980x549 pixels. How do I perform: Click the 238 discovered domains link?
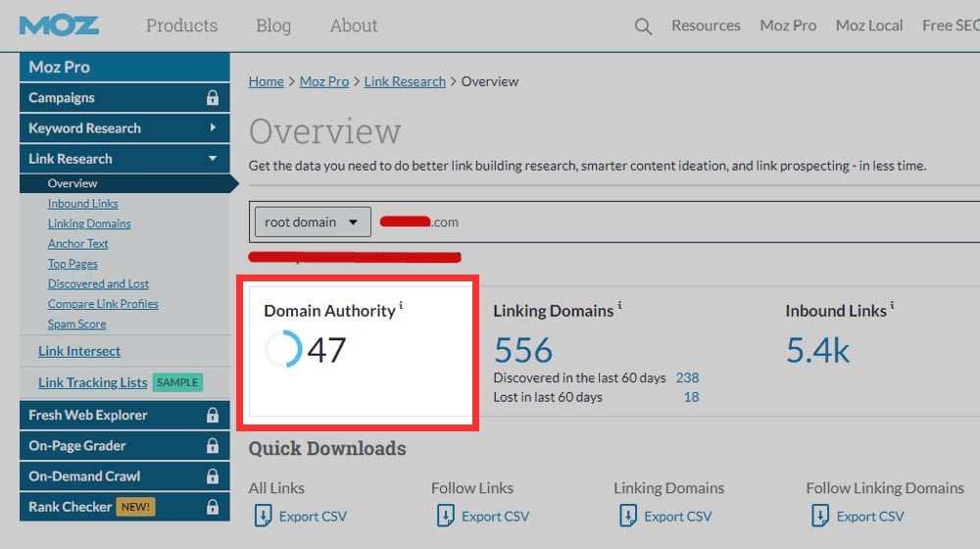click(687, 377)
